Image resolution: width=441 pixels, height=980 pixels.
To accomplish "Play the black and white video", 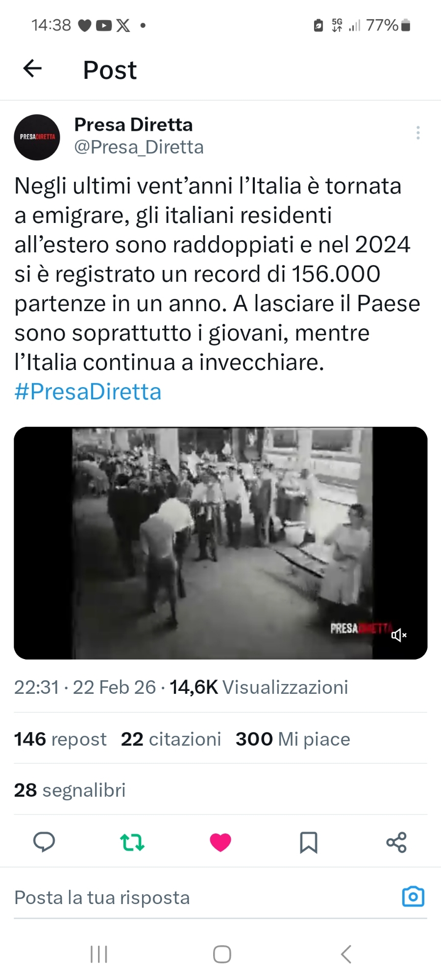I will 220,543.
